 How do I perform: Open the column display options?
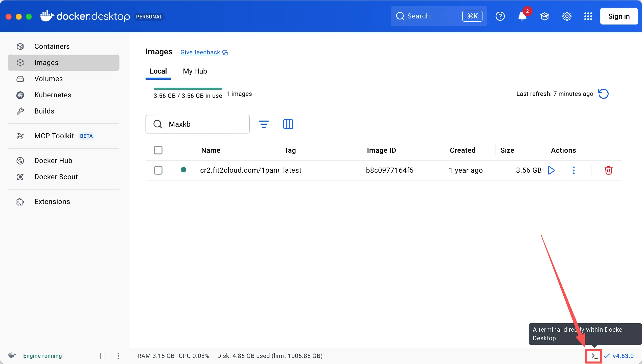pos(288,124)
